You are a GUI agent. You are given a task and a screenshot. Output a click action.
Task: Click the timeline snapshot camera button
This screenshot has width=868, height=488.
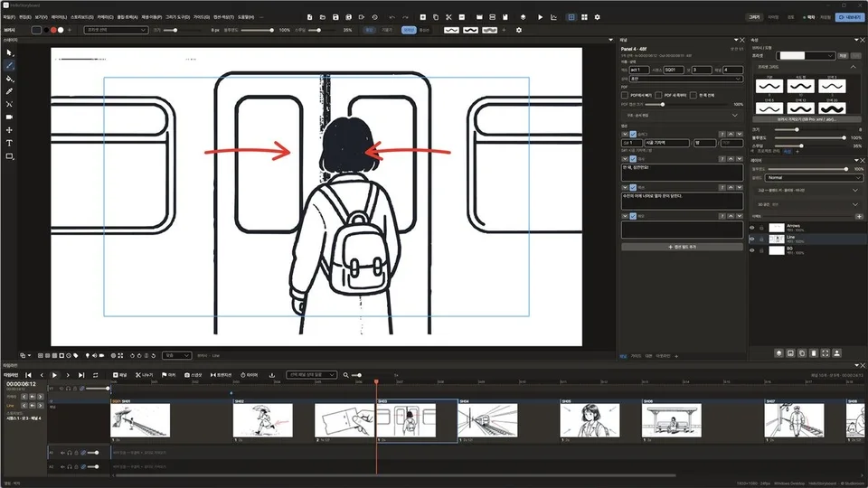pos(193,375)
